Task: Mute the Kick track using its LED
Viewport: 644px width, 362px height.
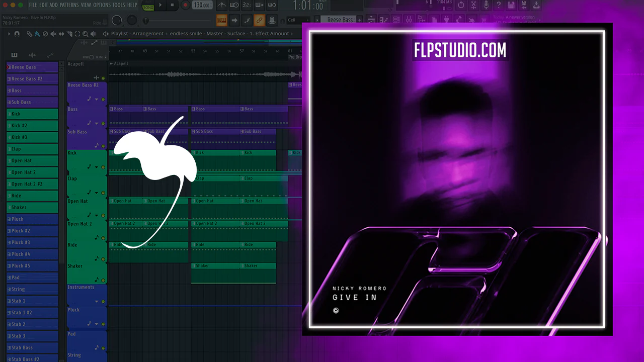Action: 103,167
